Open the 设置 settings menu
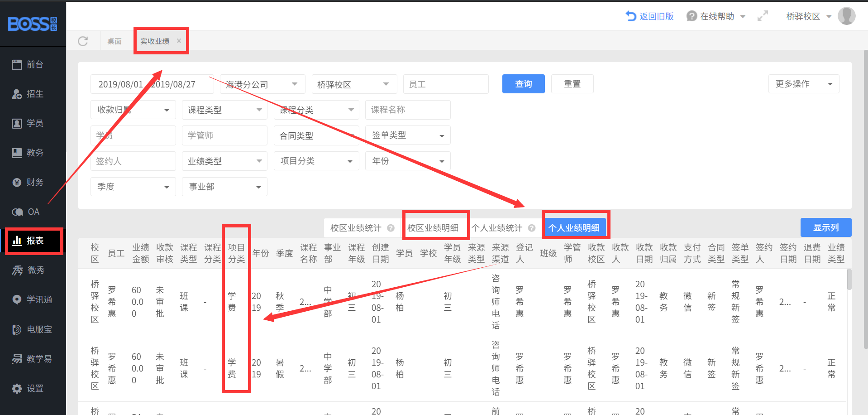This screenshot has height=415, width=868. point(33,388)
